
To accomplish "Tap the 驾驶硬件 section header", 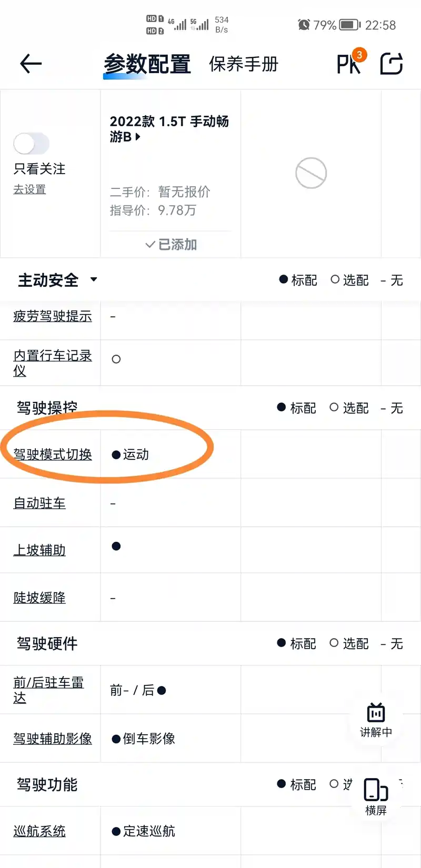I will [47, 643].
